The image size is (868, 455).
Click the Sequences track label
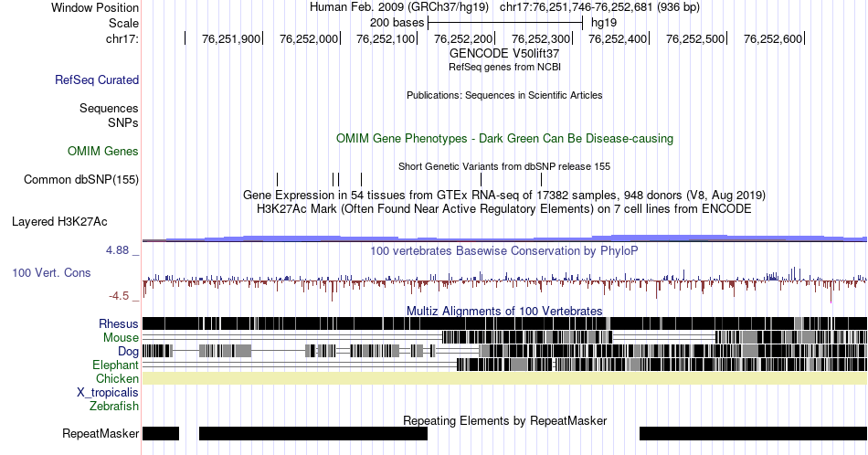click(109, 108)
